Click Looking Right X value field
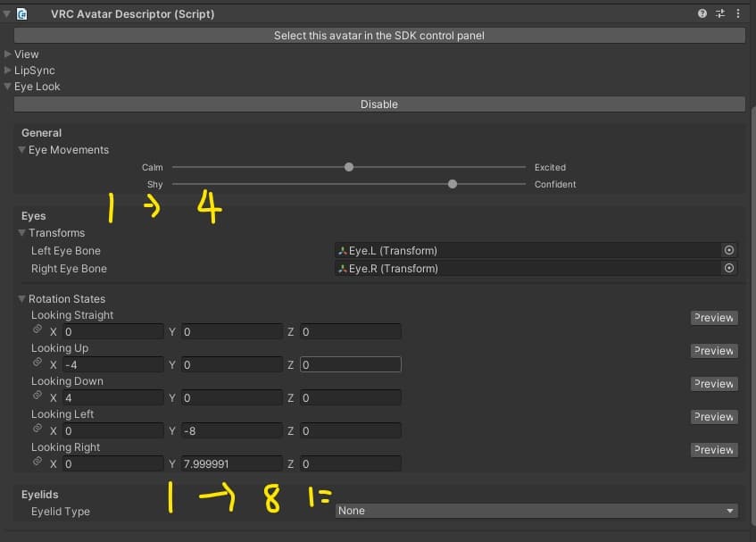756x542 pixels. click(112, 464)
